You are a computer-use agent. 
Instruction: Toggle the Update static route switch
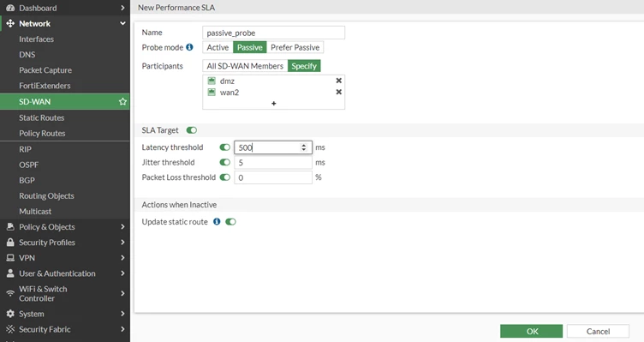[x=230, y=221]
